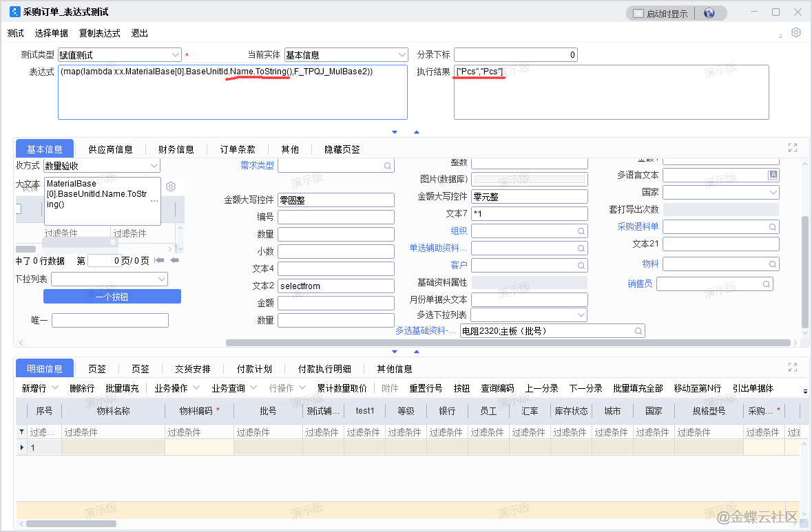Image resolution: width=812 pixels, height=532 pixels.
Task: Click the header panel vertical scrollbar
Action: tap(804, 273)
